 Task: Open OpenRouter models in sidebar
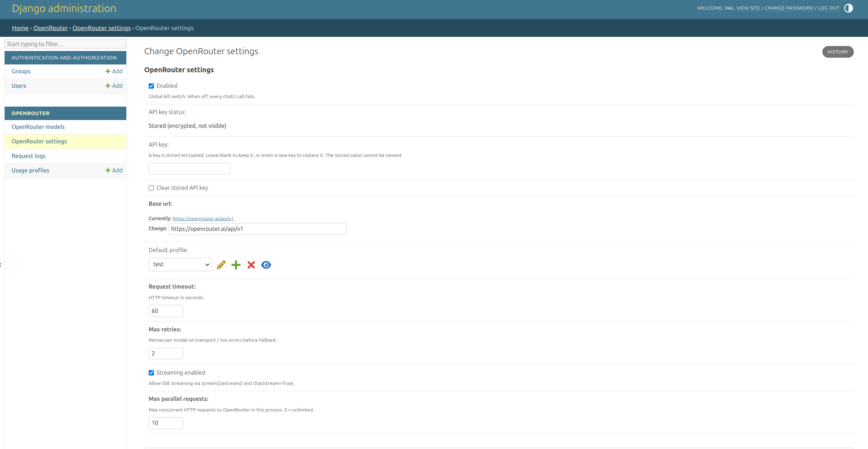pos(38,127)
